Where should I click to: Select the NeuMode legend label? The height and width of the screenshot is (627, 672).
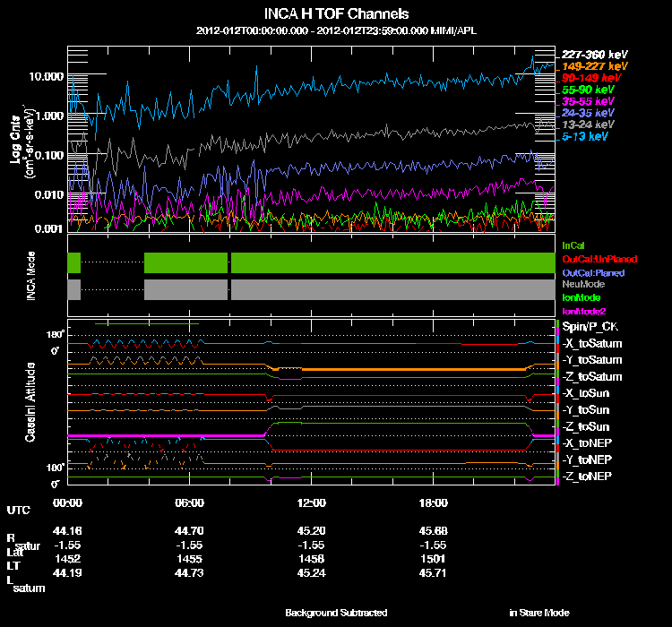tap(582, 285)
